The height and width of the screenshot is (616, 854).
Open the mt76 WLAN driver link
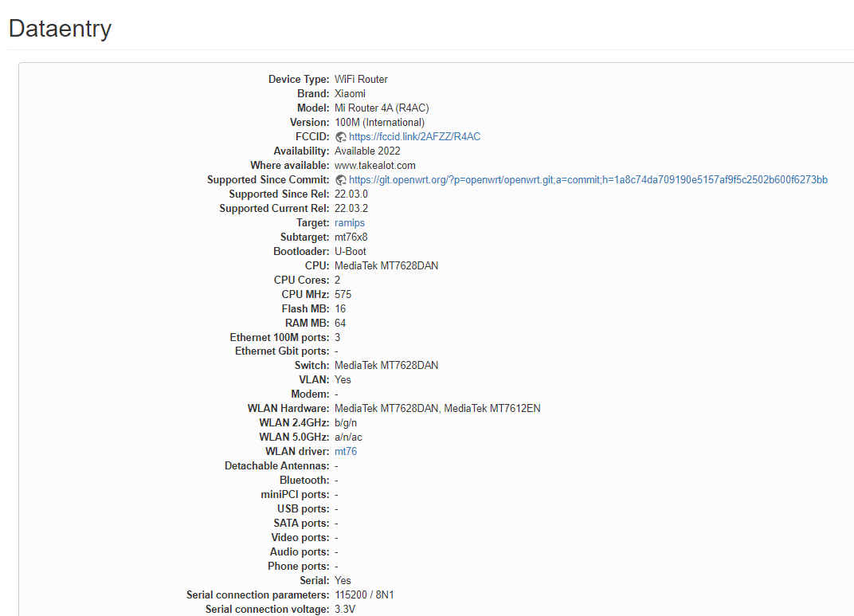pos(346,452)
